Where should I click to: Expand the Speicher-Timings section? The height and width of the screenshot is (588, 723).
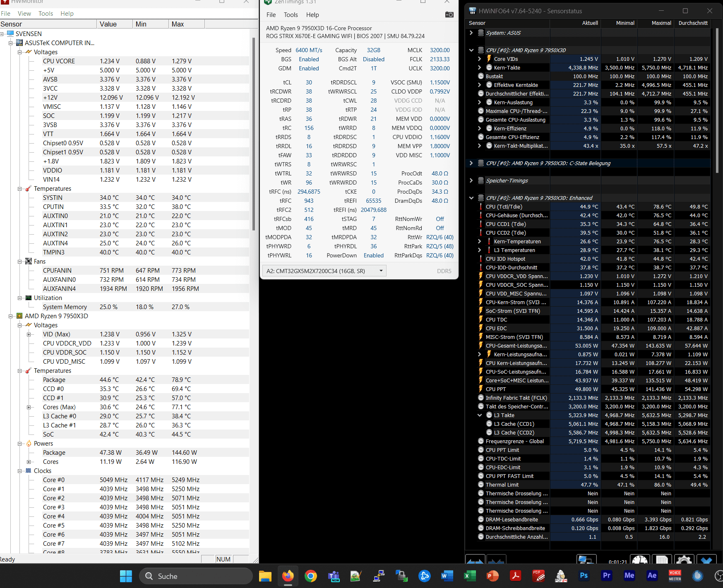(471, 180)
